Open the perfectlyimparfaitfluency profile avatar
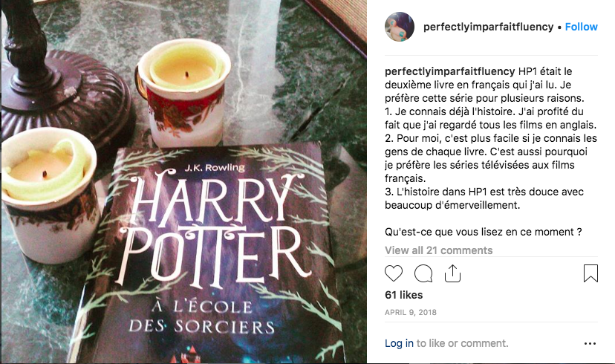This screenshot has width=615, height=364. click(400, 27)
